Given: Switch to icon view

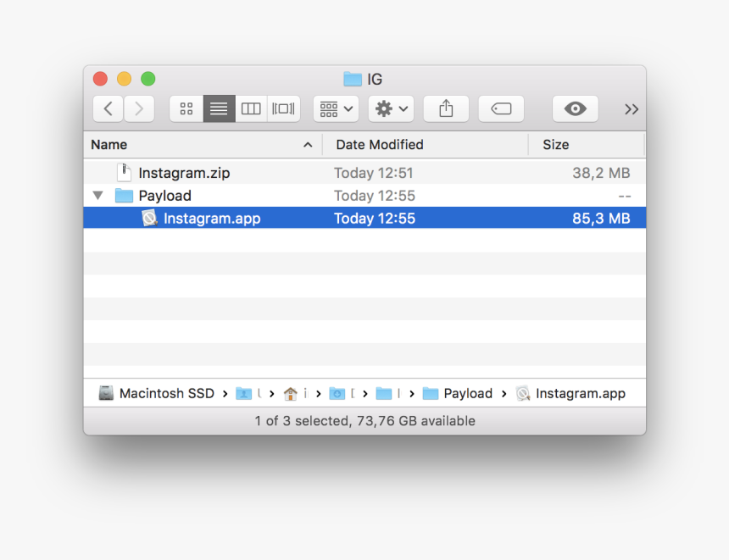Looking at the screenshot, I should (x=186, y=108).
